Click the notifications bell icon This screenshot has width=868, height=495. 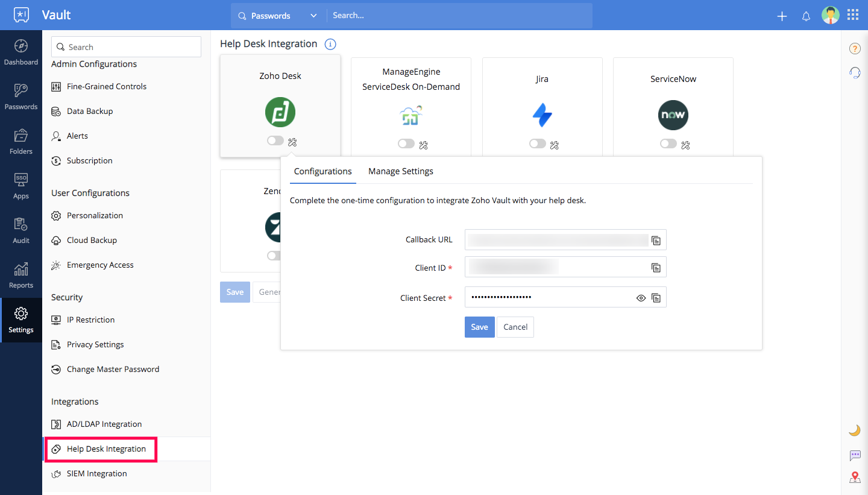(806, 16)
